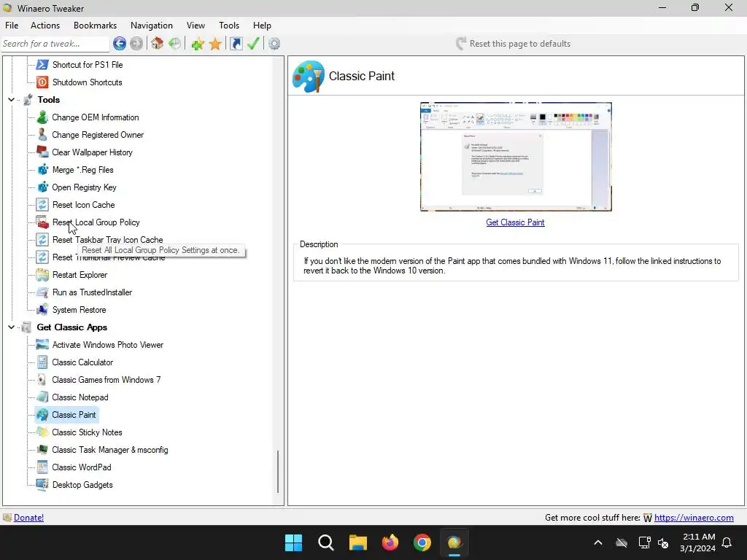Open File Explorer from taskbar
Screen dimensions: 747x560
357,542
